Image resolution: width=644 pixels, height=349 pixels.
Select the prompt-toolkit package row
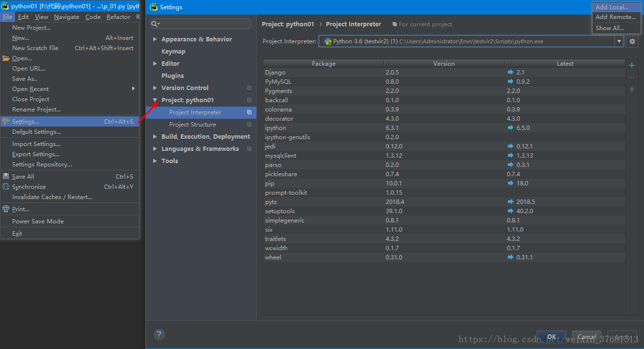coord(444,192)
